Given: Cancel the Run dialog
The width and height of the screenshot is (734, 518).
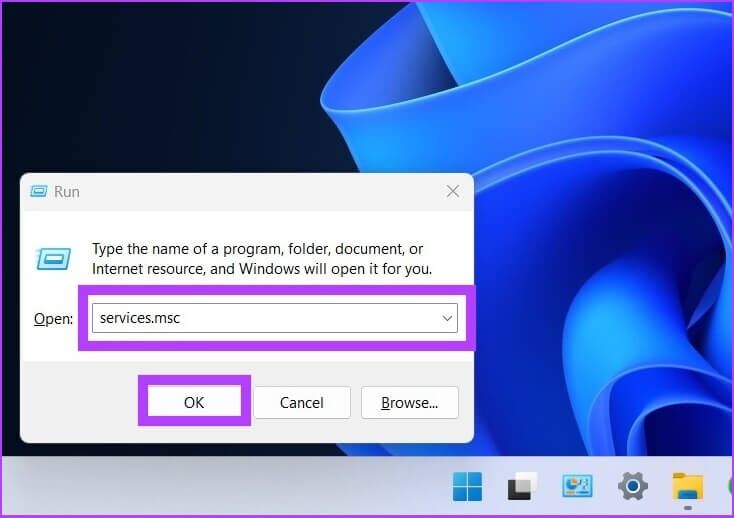Looking at the screenshot, I should 301,402.
